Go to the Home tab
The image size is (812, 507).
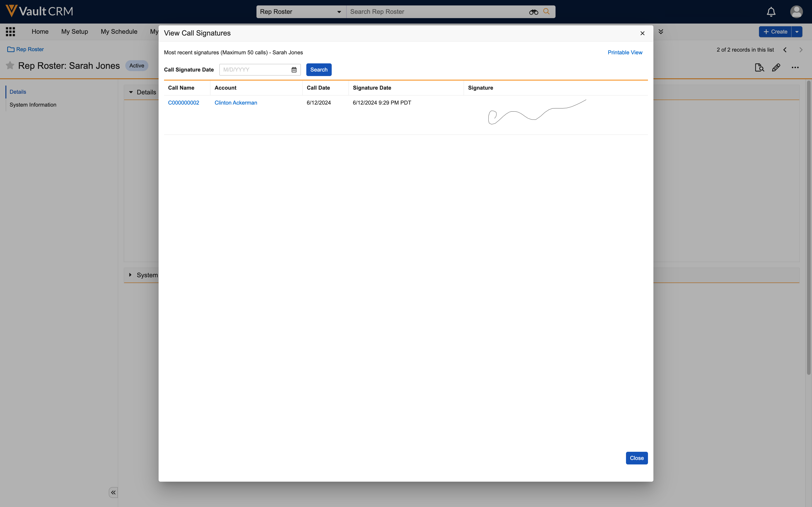point(40,31)
